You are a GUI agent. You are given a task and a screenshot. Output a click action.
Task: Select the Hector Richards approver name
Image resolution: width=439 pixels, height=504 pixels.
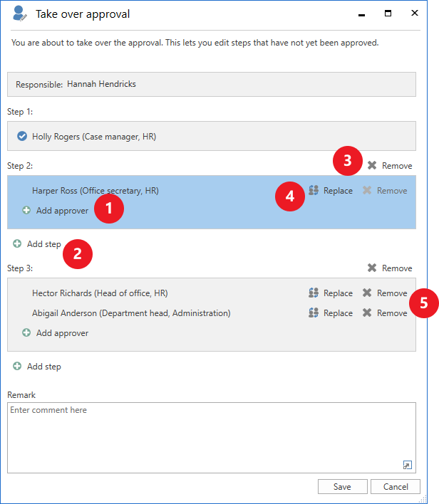[x=100, y=293]
